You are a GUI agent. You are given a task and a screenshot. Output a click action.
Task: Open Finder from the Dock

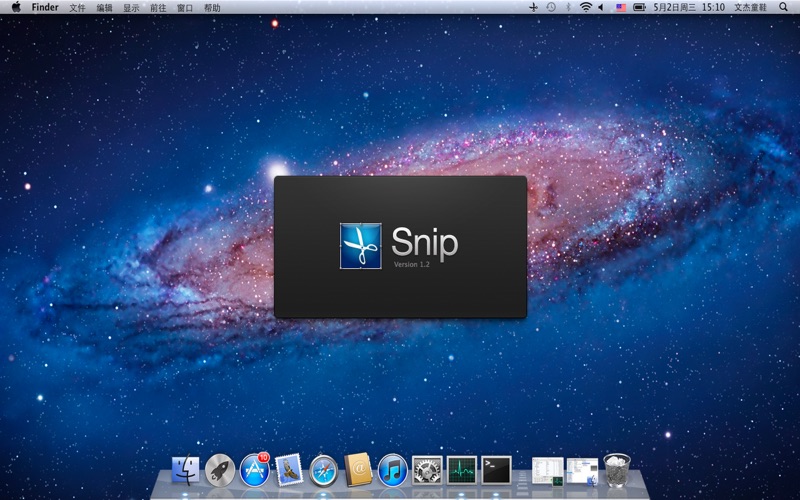186,469
